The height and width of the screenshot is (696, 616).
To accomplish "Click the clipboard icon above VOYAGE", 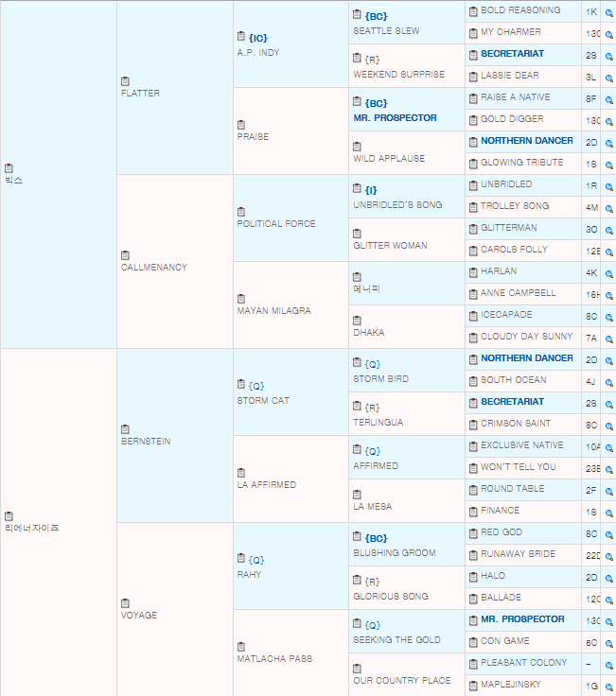I will click(x=126, y=603).
